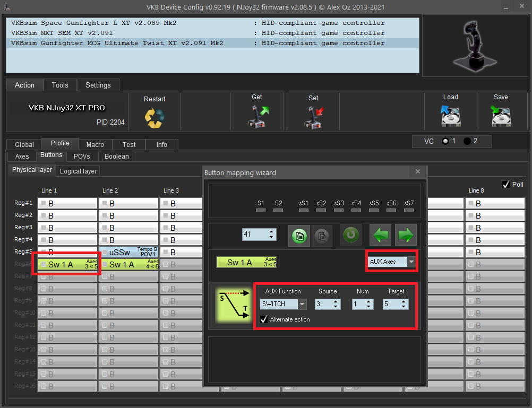Image resolution: width=532 pixels, height=408 pixels.
Task: Click the Sw 1 A cell in Line 2
Action: (129, 264)
